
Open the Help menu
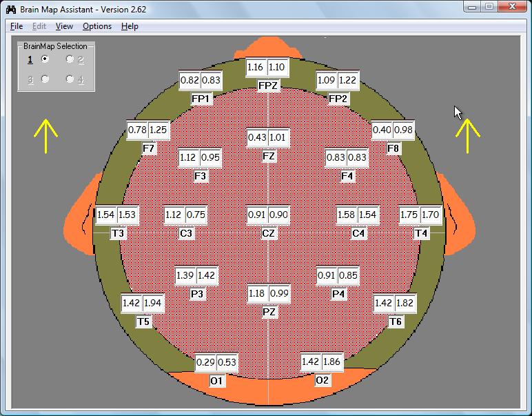coord(130,26)
